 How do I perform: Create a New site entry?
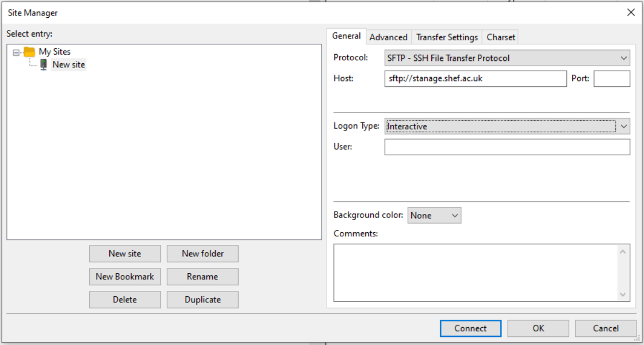[x=125, y=254]
